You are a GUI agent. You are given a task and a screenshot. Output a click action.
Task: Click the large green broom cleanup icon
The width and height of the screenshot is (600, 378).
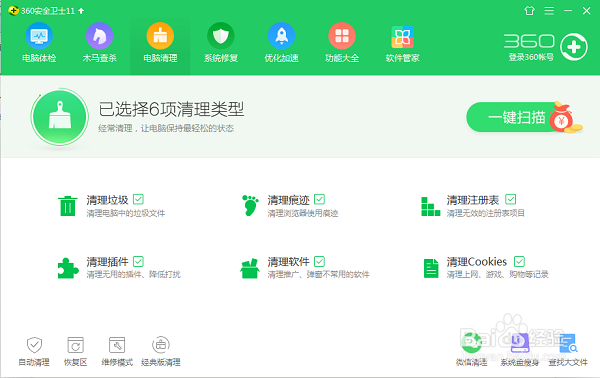[x=60, y=117]
